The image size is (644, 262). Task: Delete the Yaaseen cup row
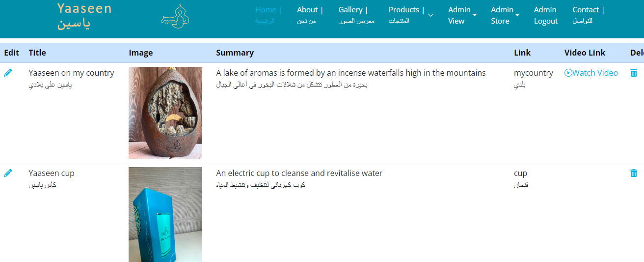click(634, 173)
